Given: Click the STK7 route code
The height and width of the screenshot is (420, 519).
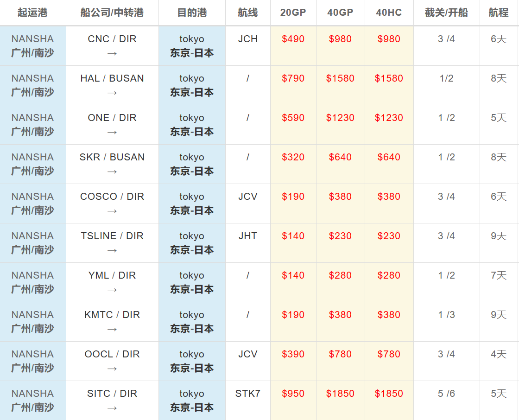Looking at the screenshot, I should click(247, 394).
